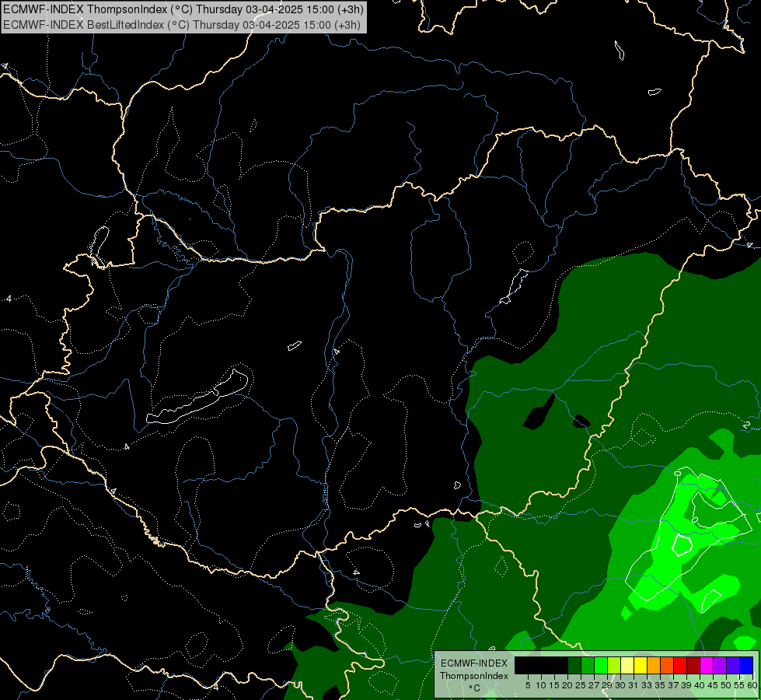Select the orange 33–35 legend swatch
Screen dimensions: 761x700
point(654,665)
